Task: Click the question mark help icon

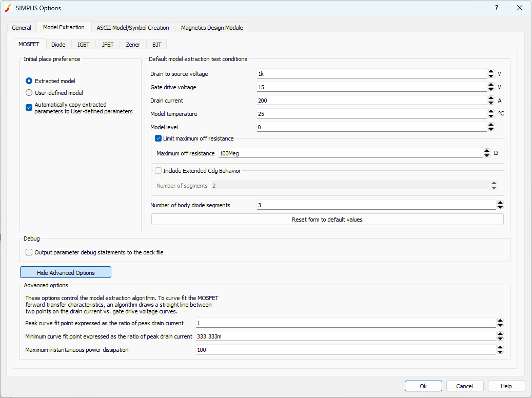Action: click(496, 8)
